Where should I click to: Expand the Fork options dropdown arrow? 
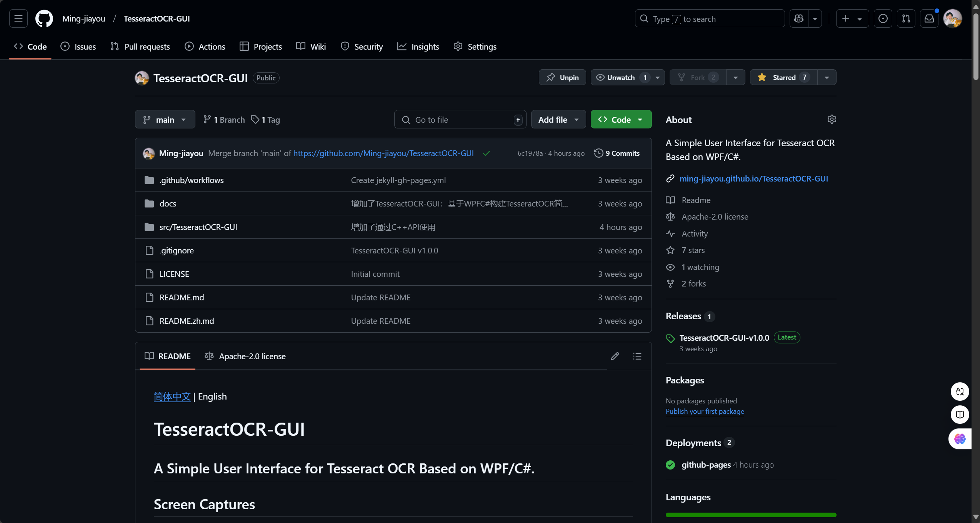[735, 77]
